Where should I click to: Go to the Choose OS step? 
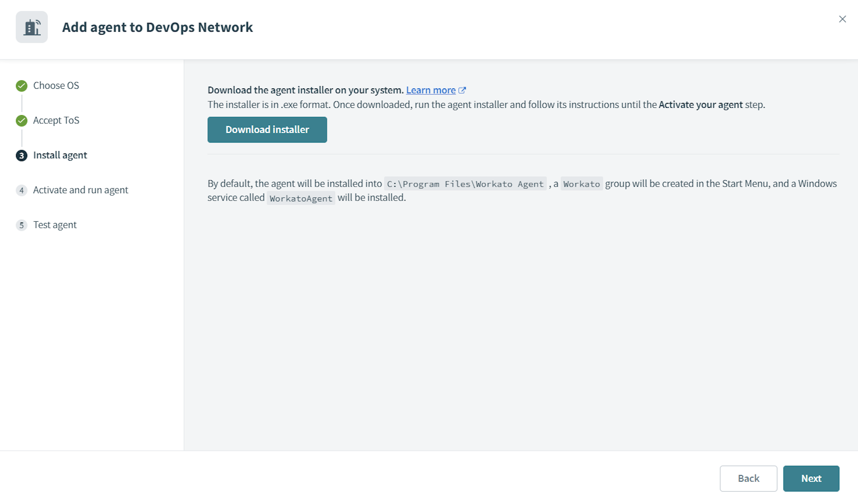[56, 85]
